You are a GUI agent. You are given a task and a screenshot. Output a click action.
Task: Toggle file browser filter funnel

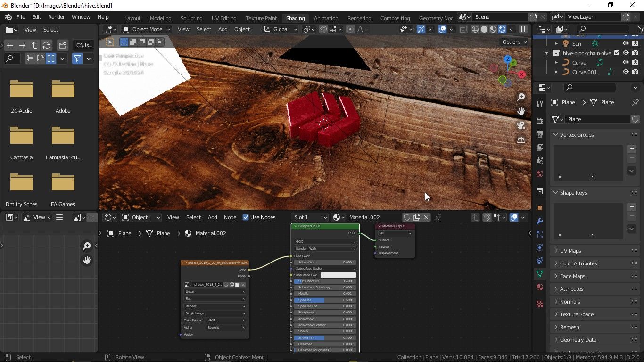77,59
